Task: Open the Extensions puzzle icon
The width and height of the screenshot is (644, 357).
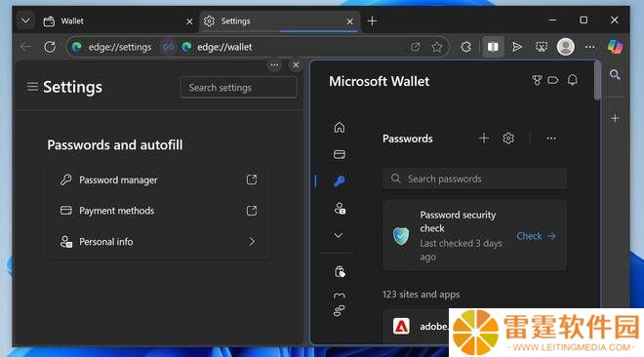Action: (x=466, y=47)
